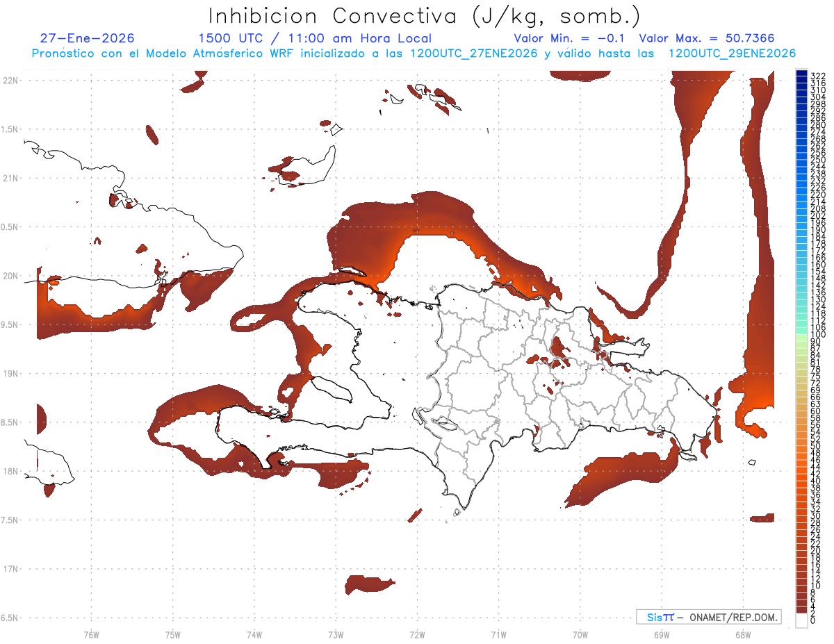The width and height of the screenshot is (834, 644).
Task: Click the '8.5N' latitude label
Action: [x=10, y=422]
